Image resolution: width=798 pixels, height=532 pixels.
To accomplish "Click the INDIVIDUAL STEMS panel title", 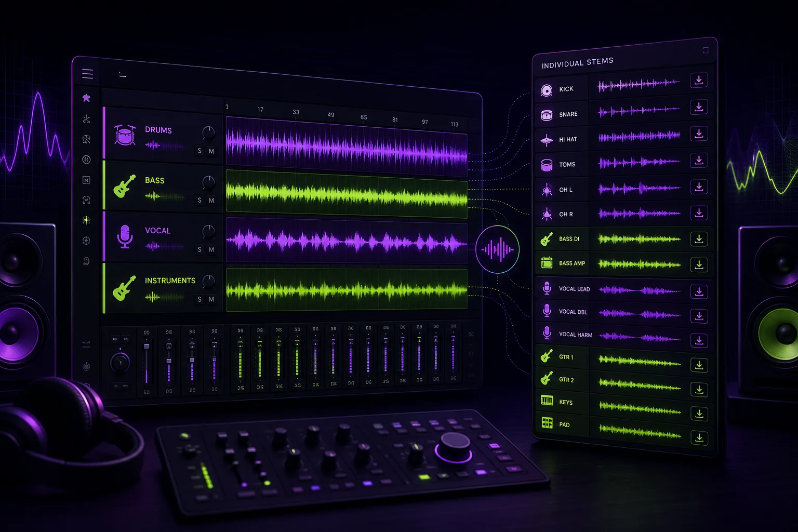I will click(577, 63).
